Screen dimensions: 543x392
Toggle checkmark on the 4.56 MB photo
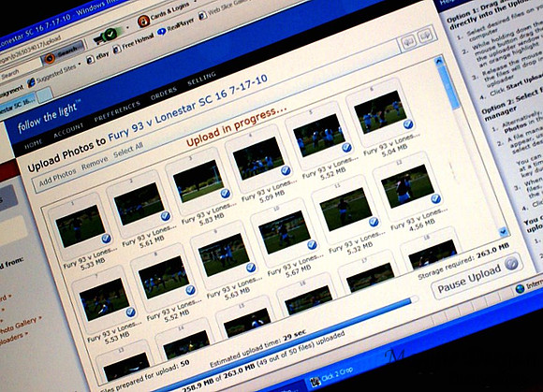click(x=435, y=198)
